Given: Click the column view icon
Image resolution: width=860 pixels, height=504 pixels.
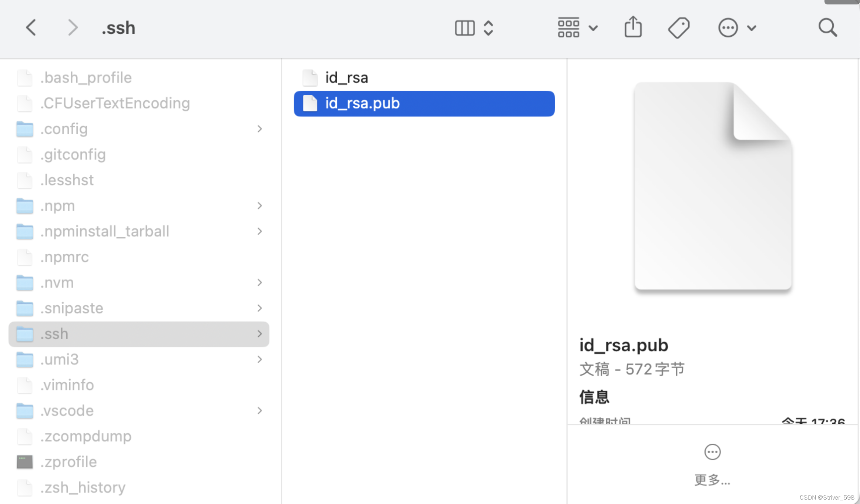Looking at the screenshot, I should click(464, 28).
